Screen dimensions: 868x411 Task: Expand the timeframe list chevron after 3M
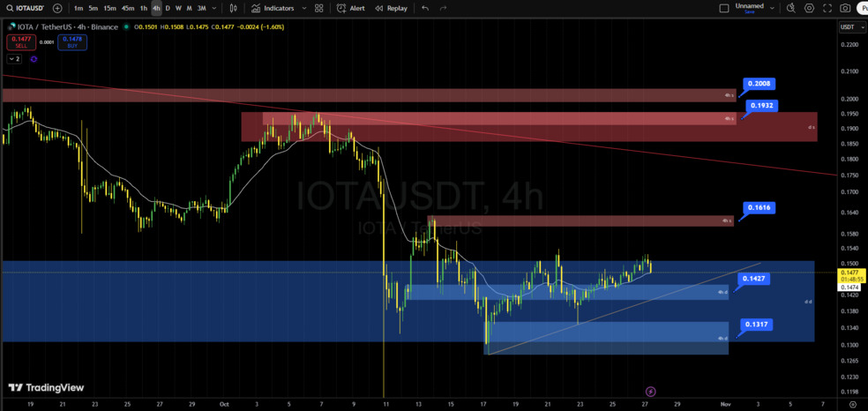[214, 8]
